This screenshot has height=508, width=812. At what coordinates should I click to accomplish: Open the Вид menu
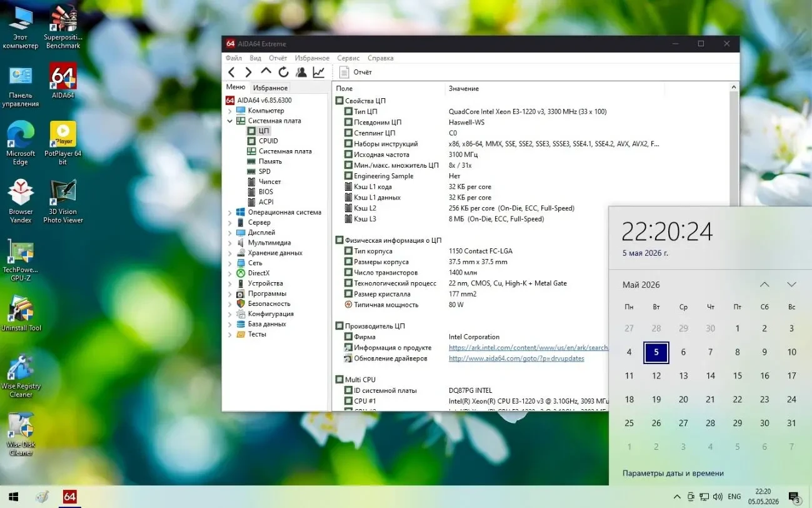tap(255, 58)
